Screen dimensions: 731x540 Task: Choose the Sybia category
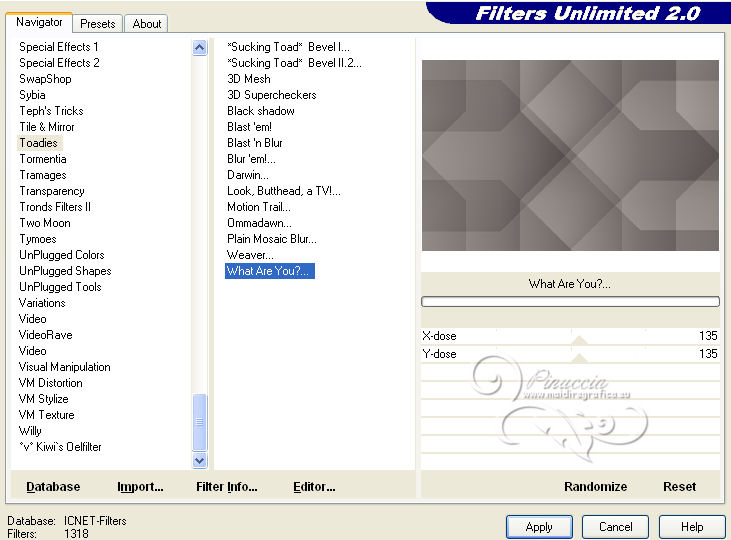point(32,95)
